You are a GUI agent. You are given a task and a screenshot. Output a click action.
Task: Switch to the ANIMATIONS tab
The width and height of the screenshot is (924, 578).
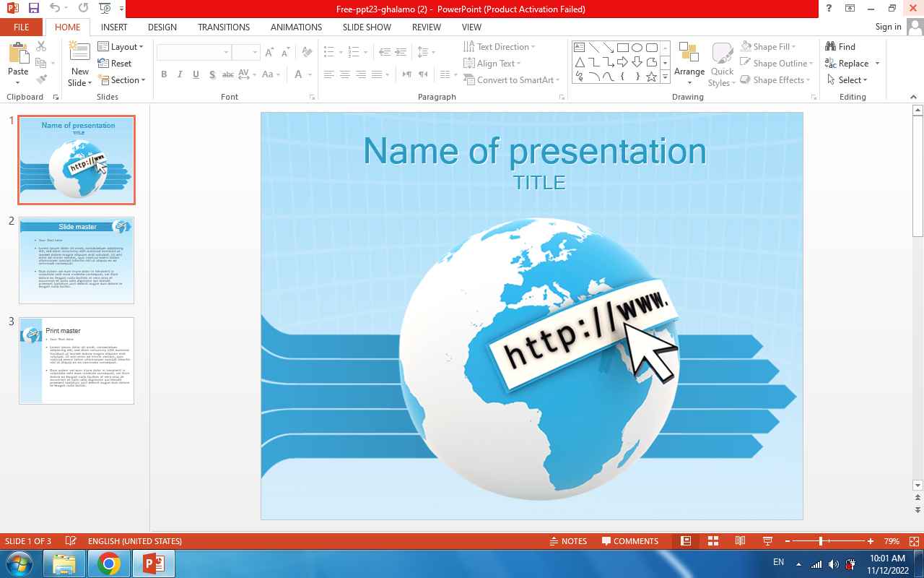point(296,27)
